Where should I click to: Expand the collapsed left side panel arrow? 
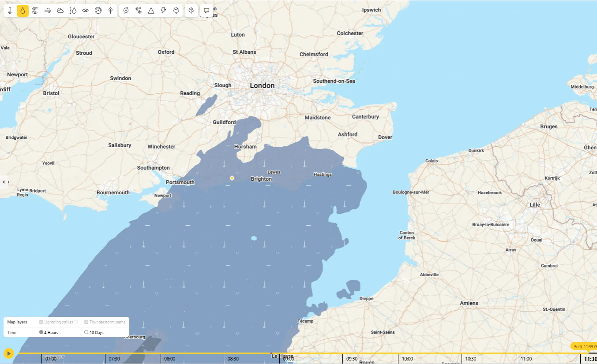(x=4, y=182)
